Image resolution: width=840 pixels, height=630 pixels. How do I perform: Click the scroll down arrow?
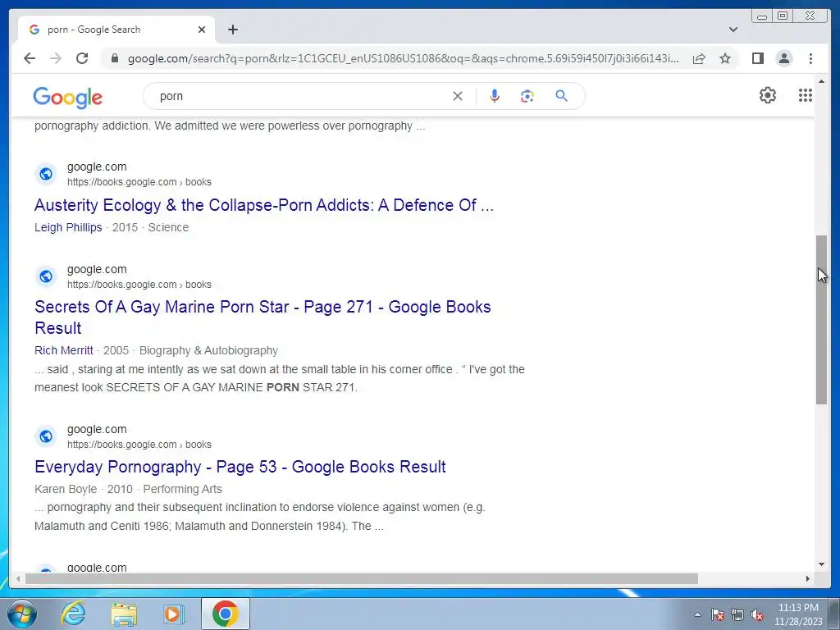[x=821, y=564]
